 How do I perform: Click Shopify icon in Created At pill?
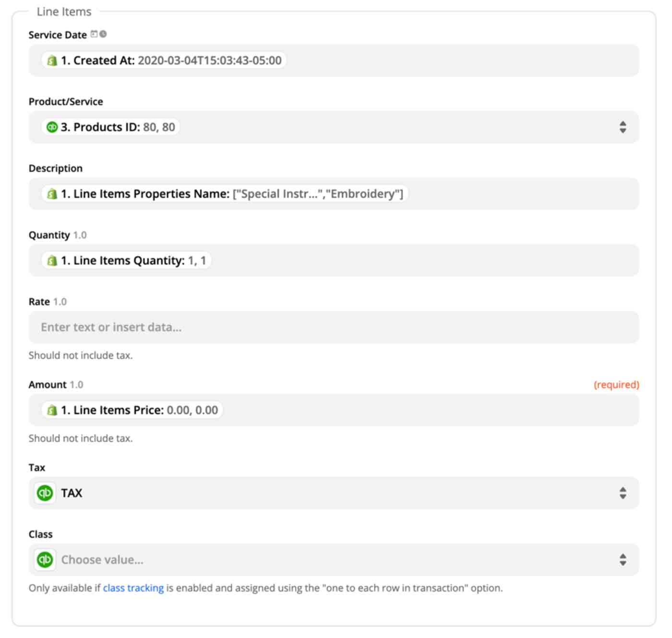click(52, 60)
